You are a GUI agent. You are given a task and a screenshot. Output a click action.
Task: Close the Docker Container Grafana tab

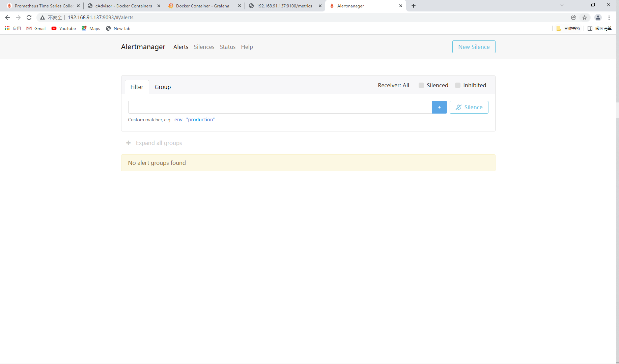240,6
